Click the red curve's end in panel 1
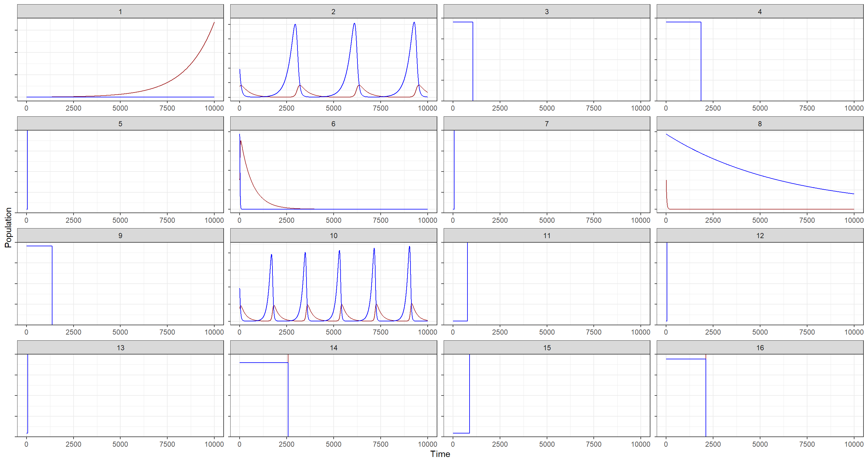 pos(214,23)
